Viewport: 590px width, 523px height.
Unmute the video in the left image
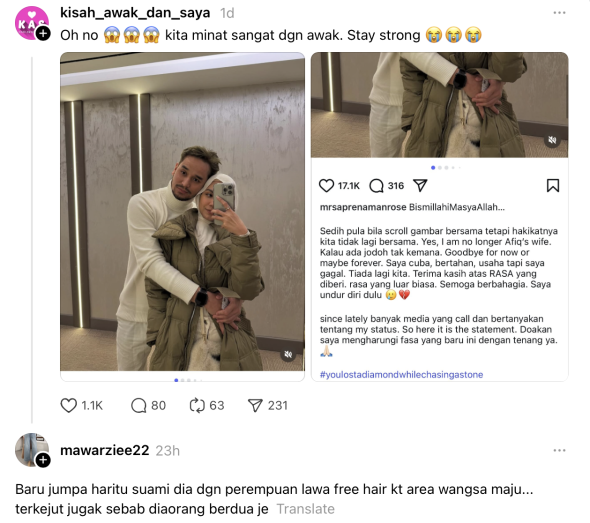point(288,354)
